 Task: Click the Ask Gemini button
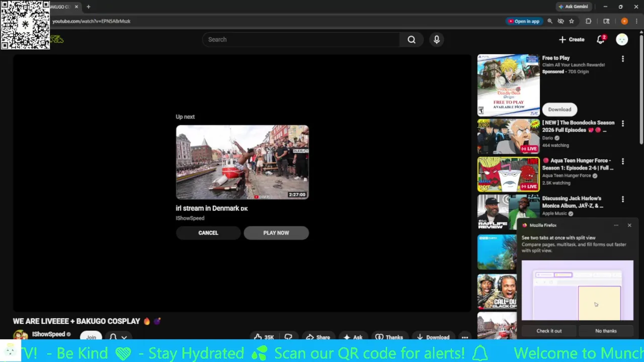click(x=573, y=7)
